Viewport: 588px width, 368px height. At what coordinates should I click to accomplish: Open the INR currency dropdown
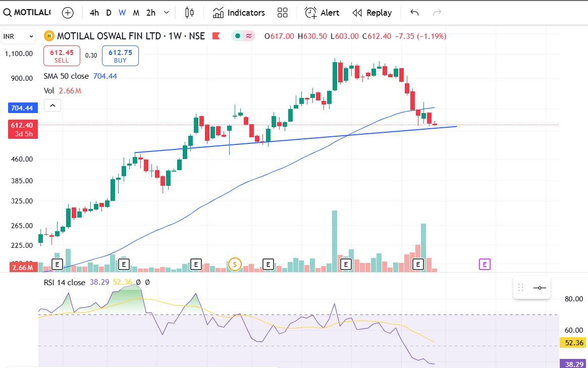click(18, 36)
